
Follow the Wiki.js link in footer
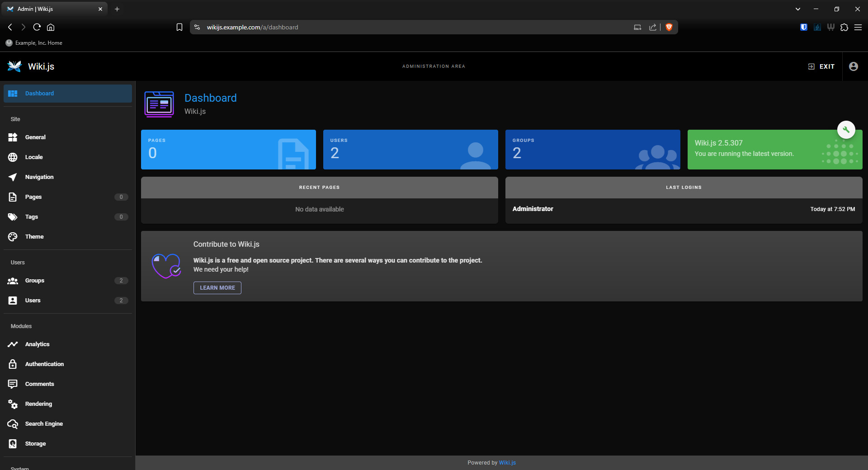pos(507,463)
